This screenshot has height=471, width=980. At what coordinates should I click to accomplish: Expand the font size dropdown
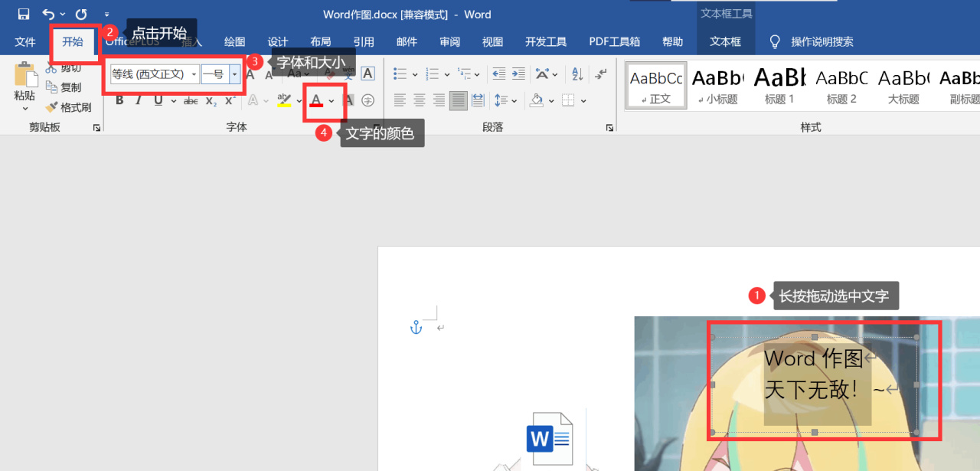[234, 74]
